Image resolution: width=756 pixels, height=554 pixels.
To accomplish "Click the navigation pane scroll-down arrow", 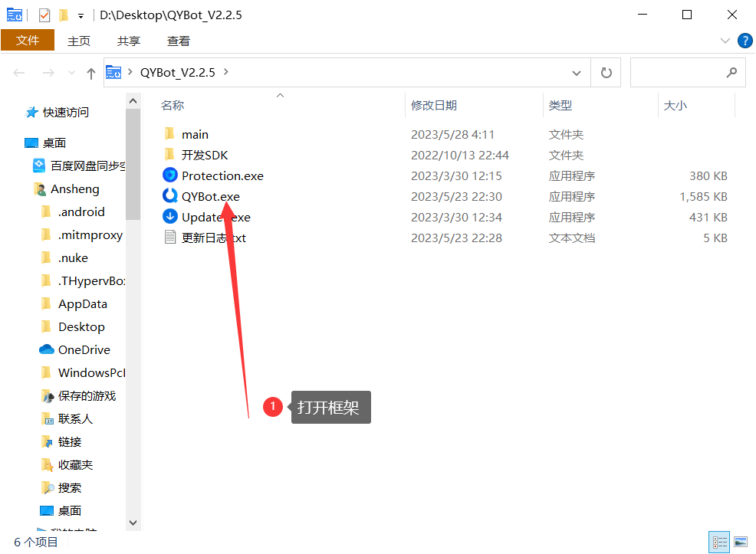I will coord(133,522).
